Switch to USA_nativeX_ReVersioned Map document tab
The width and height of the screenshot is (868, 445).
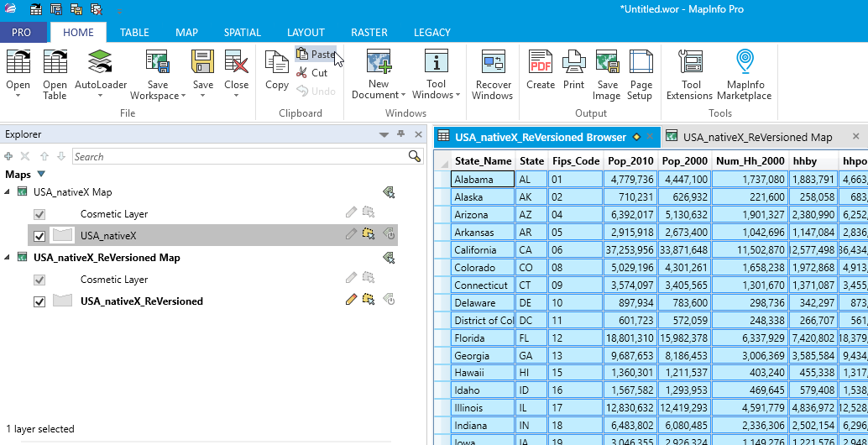click(x=757, y=137)
